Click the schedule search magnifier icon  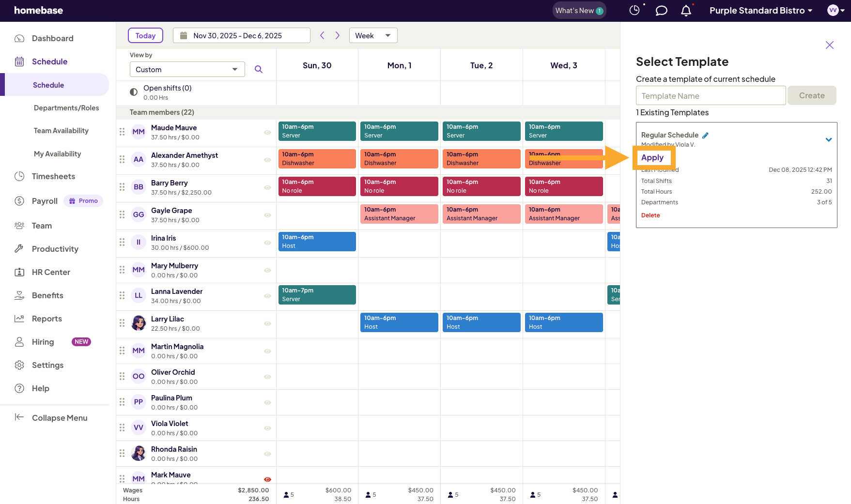pyautogui.click(x=259, y=69)
